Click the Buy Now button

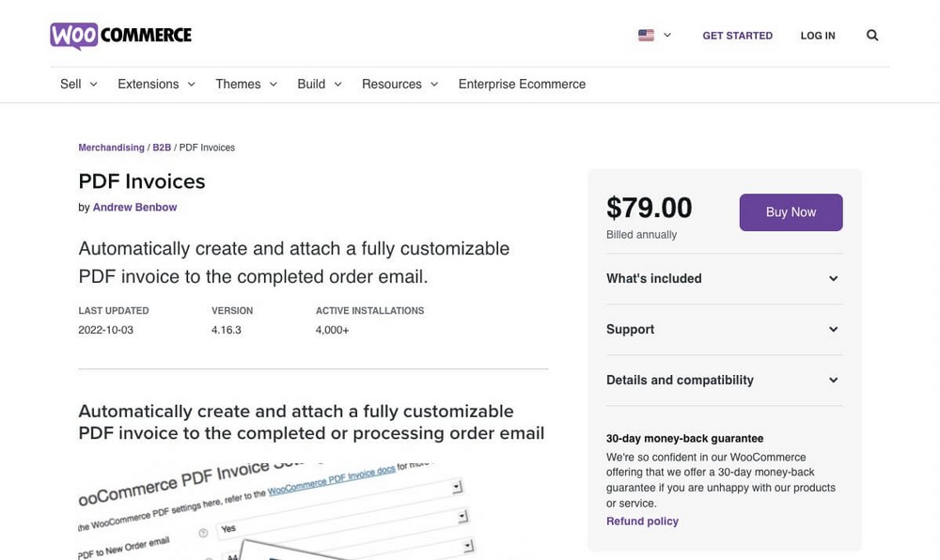(x=791, y=212)
